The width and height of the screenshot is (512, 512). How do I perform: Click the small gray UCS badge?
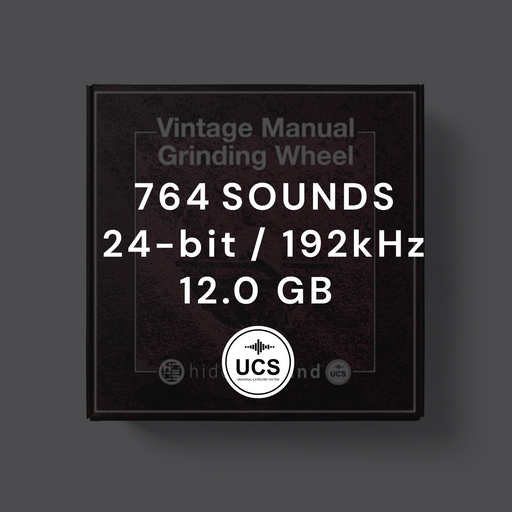coord(338,372)
